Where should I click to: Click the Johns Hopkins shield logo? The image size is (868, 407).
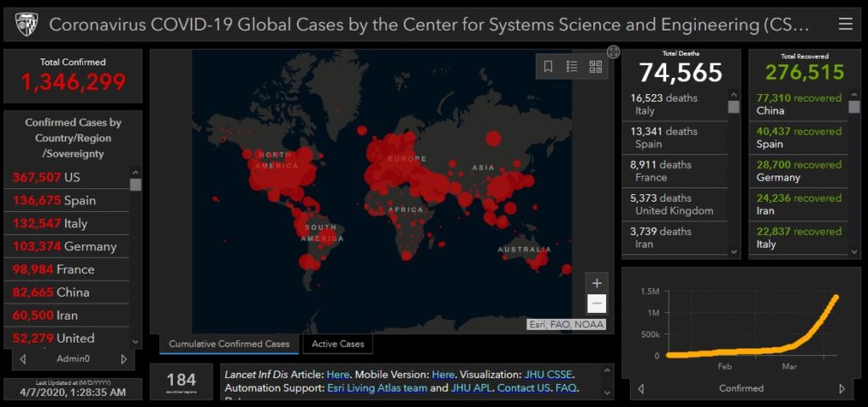pos(25,25)
